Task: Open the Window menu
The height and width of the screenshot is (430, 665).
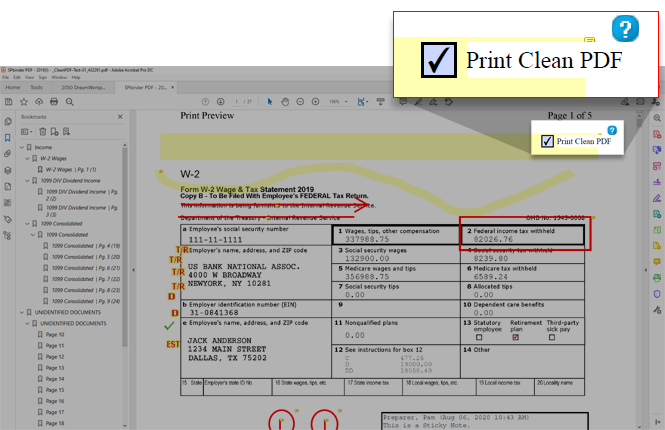Action: tap(59, 78)
